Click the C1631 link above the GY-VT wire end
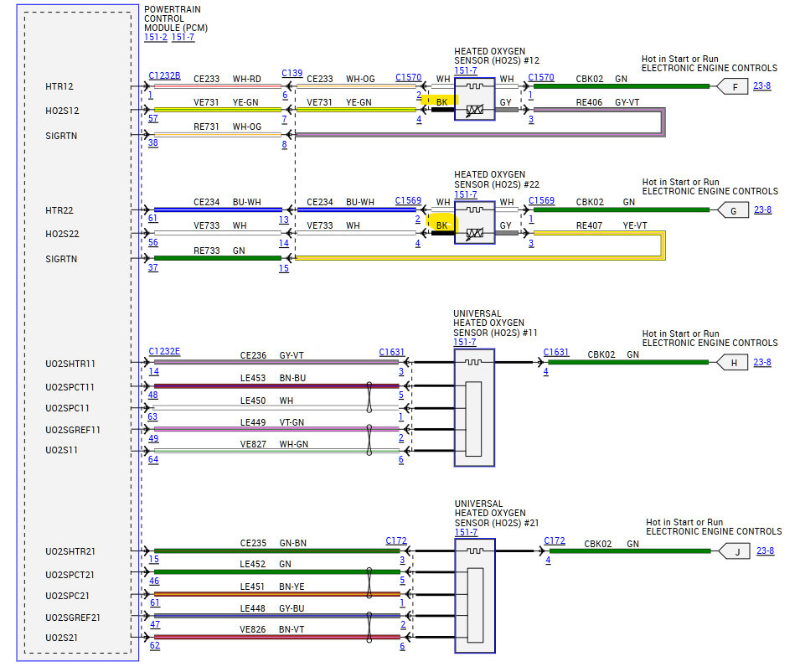 tap(392, 352)
